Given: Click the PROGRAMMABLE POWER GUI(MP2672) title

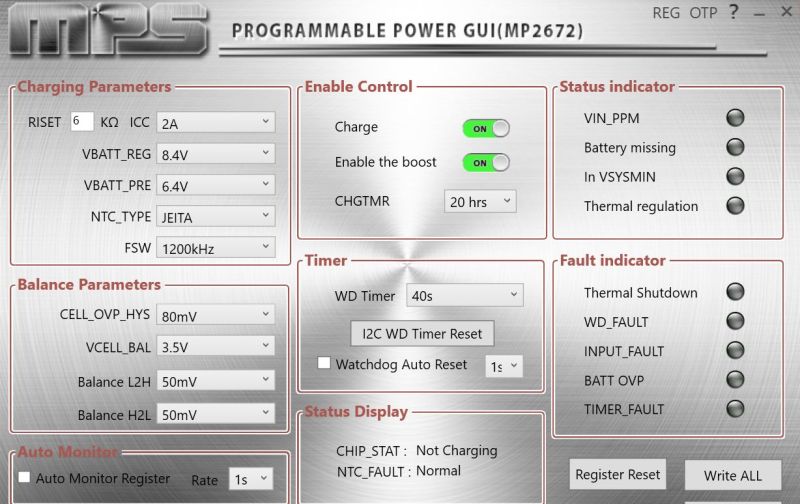Looking at the screenshot, I should point(407,31).
